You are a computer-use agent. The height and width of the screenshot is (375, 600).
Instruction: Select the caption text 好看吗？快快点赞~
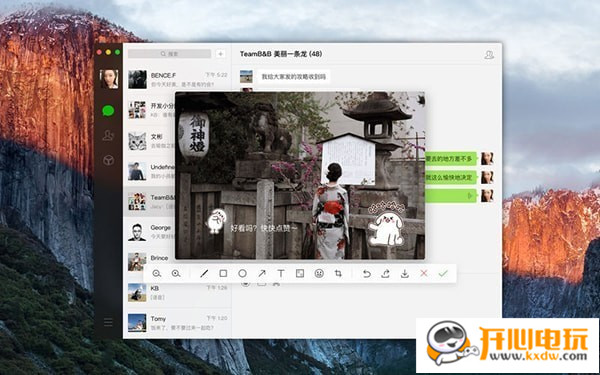tap(263, 228)
